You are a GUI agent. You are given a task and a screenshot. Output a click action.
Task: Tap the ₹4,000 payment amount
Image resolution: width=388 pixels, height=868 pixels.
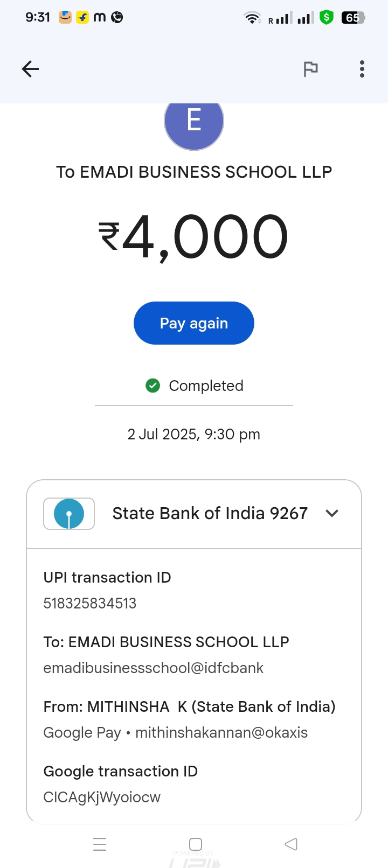[194, 237]
